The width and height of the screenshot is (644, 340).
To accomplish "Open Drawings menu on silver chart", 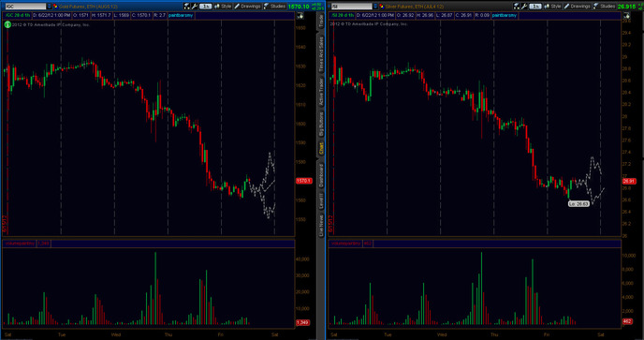I will 577,7.
